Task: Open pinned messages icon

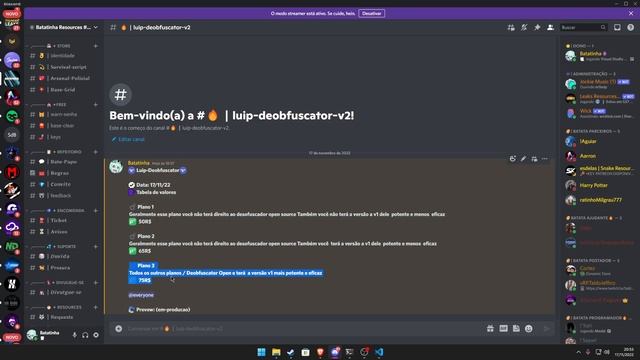Action: (537, 27)
